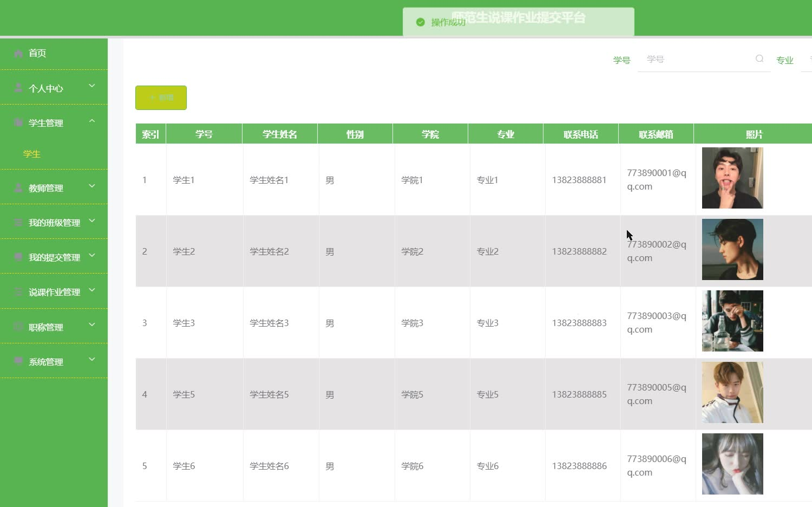
Task: Click the home icon beside 首页
Action: [18, 53]
